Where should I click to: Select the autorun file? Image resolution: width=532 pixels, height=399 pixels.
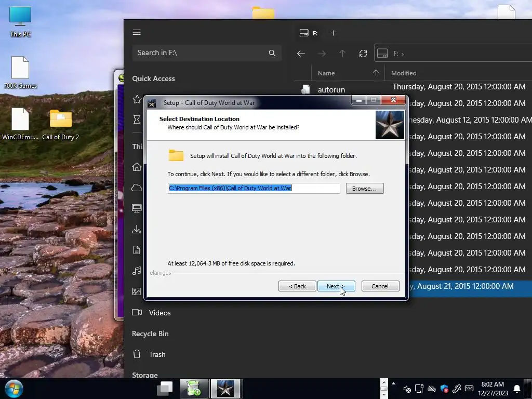331,89
